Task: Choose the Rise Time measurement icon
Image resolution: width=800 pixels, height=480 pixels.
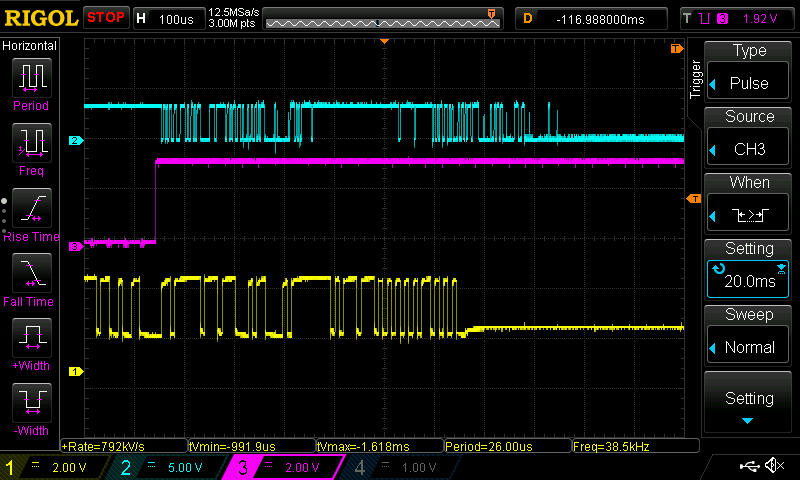Action: pyautogui.click(x=30, y=208)
